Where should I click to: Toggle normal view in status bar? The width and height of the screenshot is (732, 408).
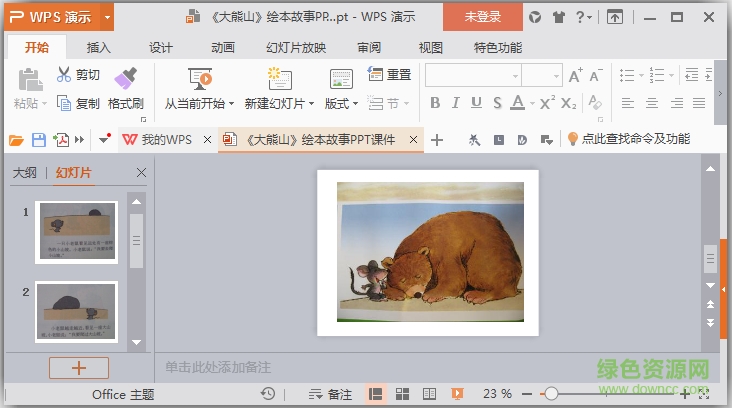[x=375, y=394]
